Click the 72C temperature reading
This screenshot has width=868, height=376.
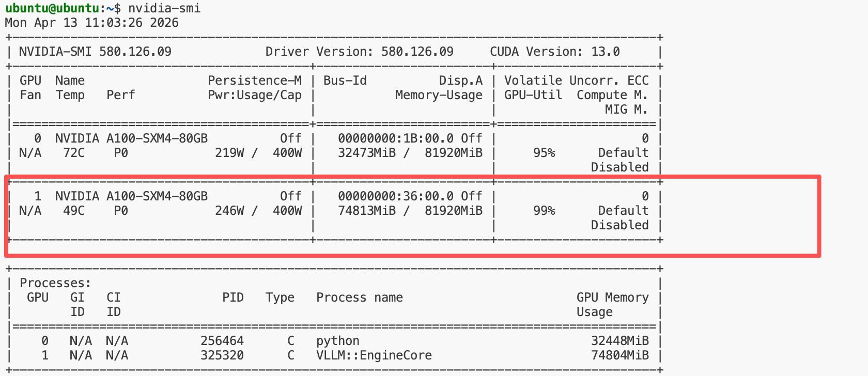74,153
